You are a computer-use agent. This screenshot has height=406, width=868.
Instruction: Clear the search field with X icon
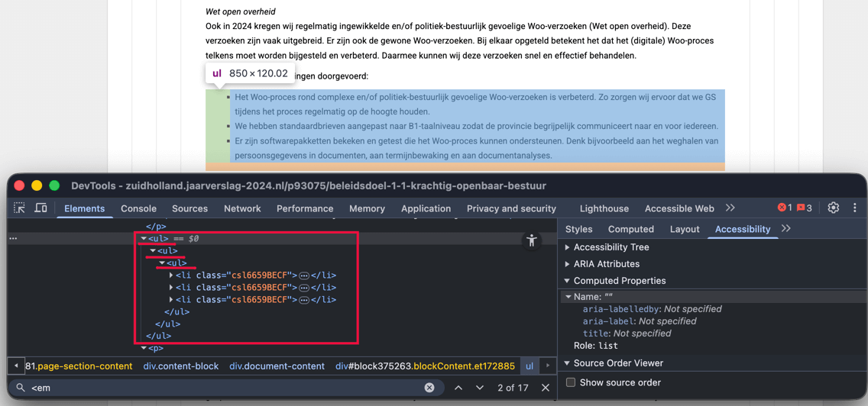click(x=429, y=388)
